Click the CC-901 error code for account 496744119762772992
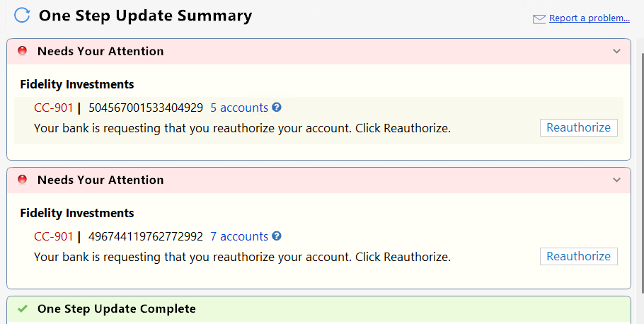 [53, 236]
